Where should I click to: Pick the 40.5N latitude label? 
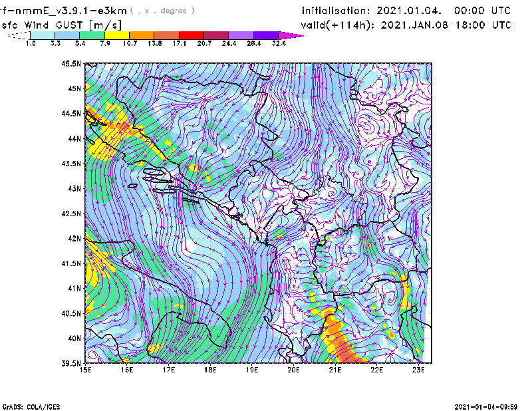(71, 314)
